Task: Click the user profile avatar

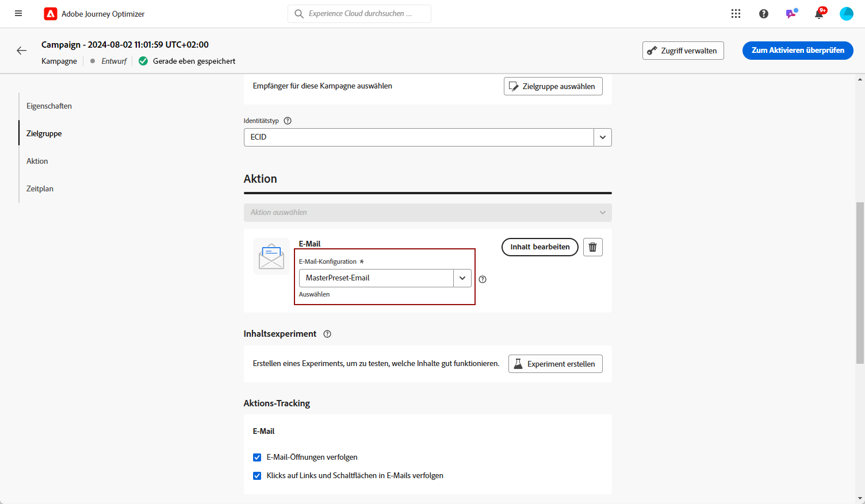Action: [x=846, y=14]
